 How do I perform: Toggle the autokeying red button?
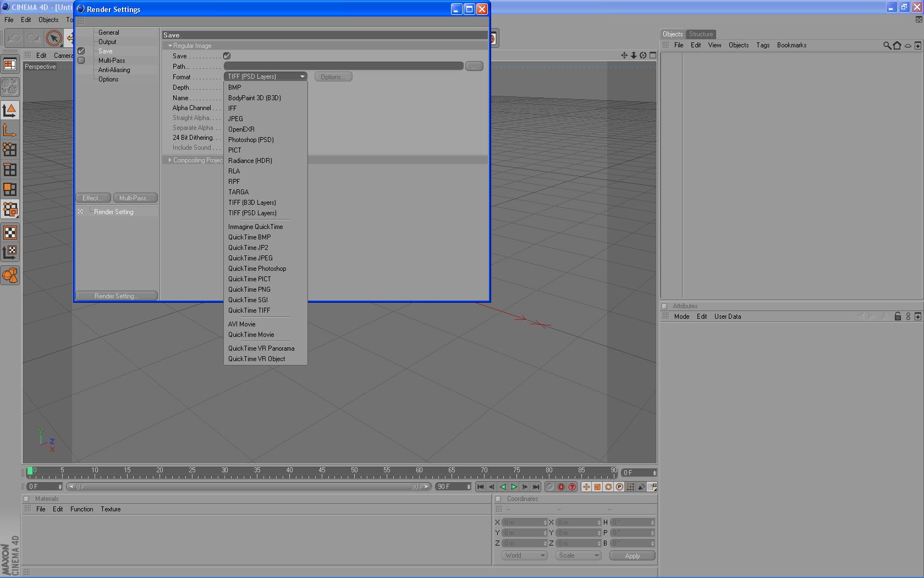tap(561, 487)
